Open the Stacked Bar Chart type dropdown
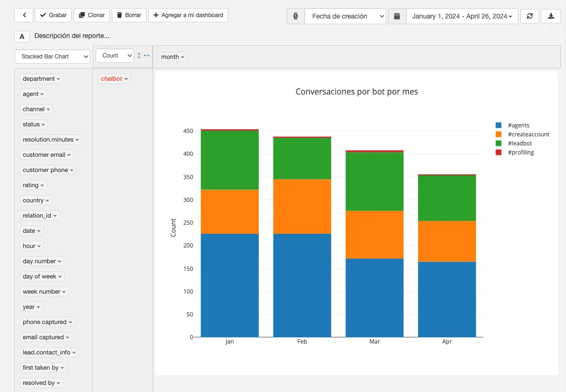This screenshot has width=566, height=392. 52,56
